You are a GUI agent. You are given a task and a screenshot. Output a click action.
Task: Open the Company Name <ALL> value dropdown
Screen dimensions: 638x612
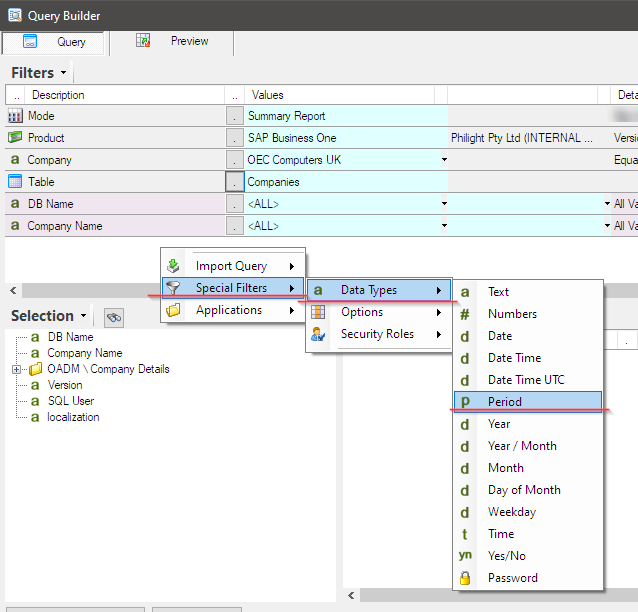[444, 225]
